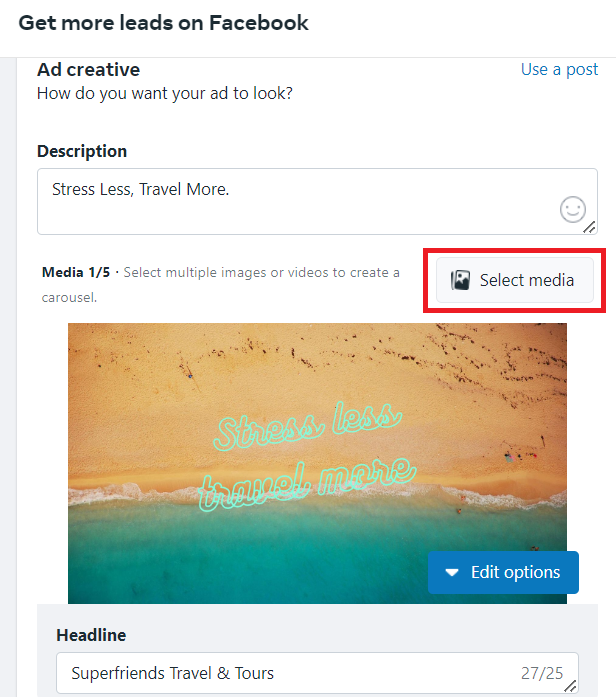This screenshot has height=697, width=616.
Task: Click 'How do you want your ad to look?' text
Action: 165,93
